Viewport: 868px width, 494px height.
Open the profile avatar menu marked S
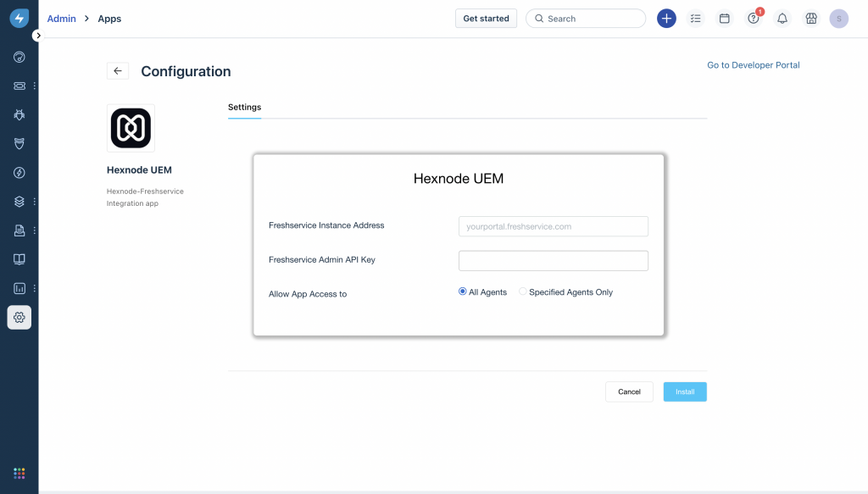point(838,18)
